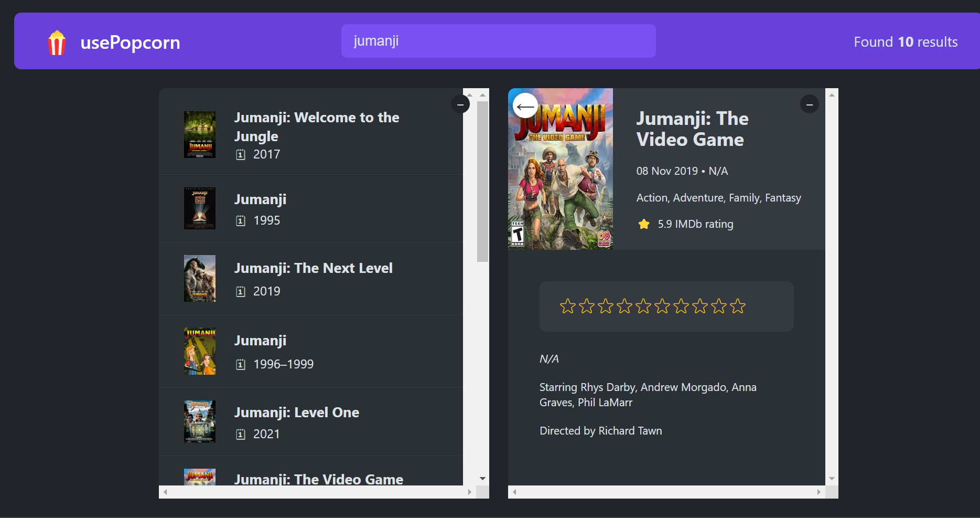Rate the movie five stars
Screen dimensions: 980x518
643,306
